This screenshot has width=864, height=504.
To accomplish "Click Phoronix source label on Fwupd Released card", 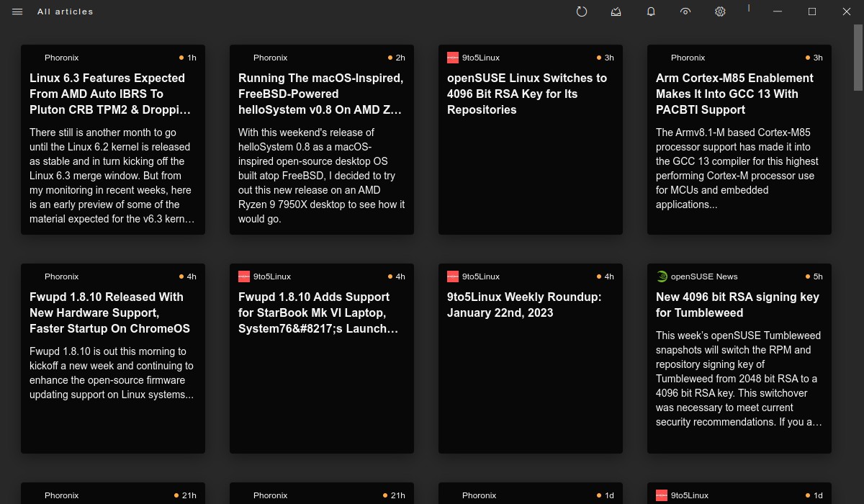I will click(61, 276).
